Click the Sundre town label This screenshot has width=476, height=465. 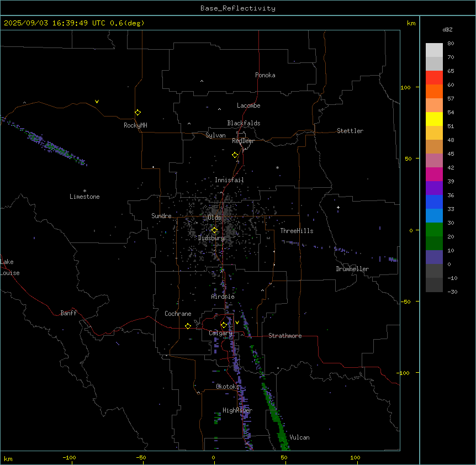coord(161,216)
